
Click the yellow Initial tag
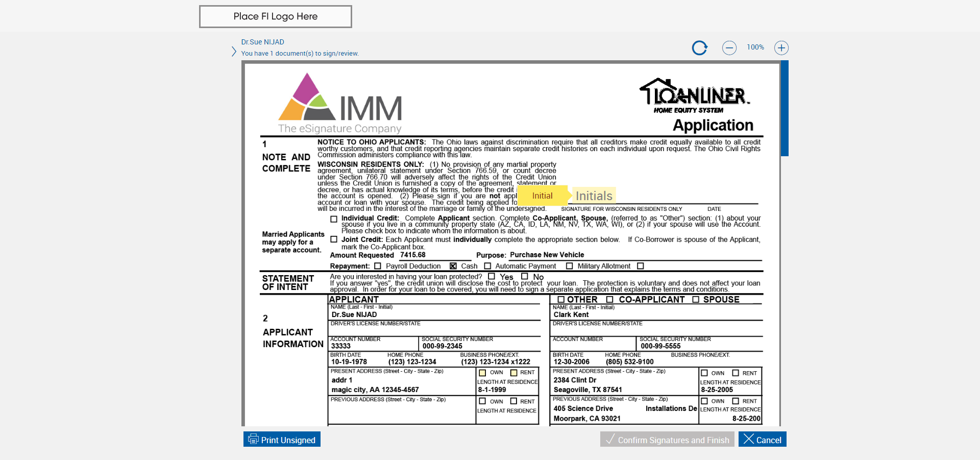coord(542,196)
